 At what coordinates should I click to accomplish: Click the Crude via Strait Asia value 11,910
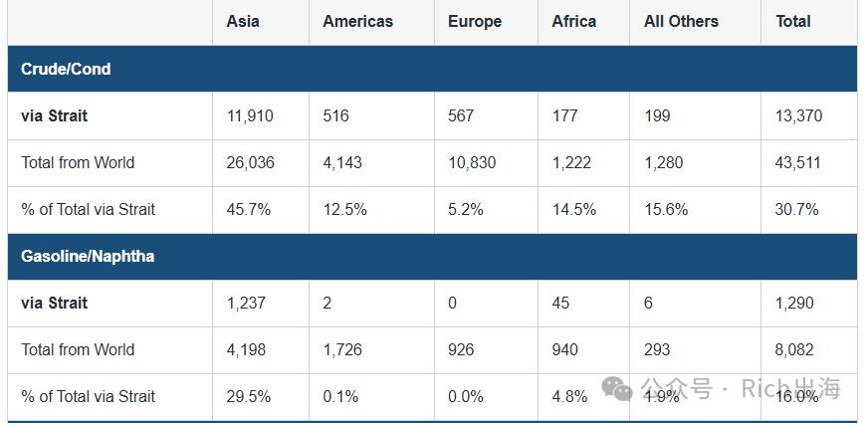coord(250,115)
